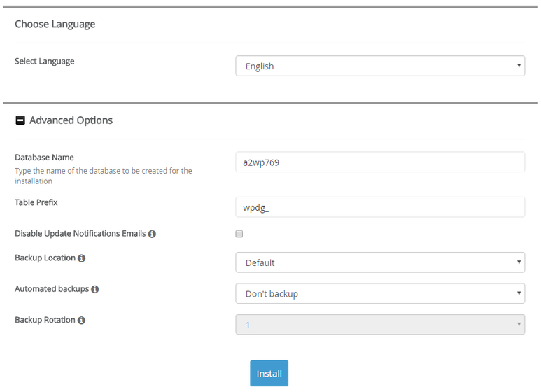
Task: Open the Select Language dropdown showing English
Action: [x=380, y=66]
